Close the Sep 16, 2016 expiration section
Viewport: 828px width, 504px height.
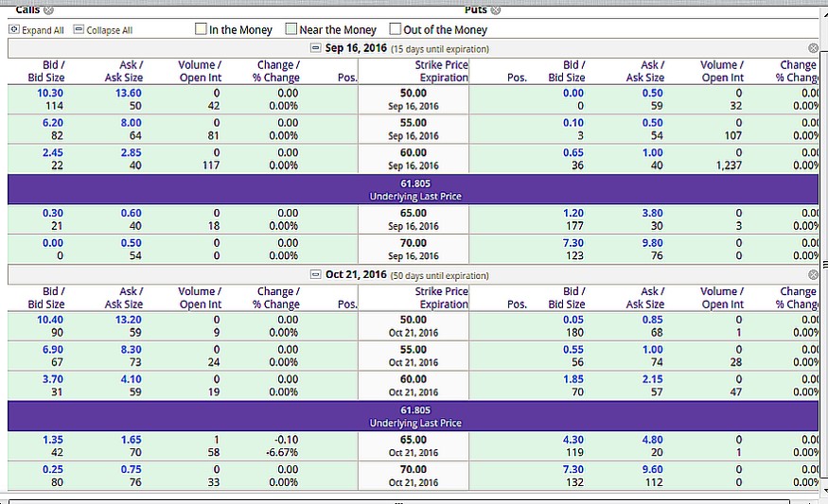(x=813, y=48)
